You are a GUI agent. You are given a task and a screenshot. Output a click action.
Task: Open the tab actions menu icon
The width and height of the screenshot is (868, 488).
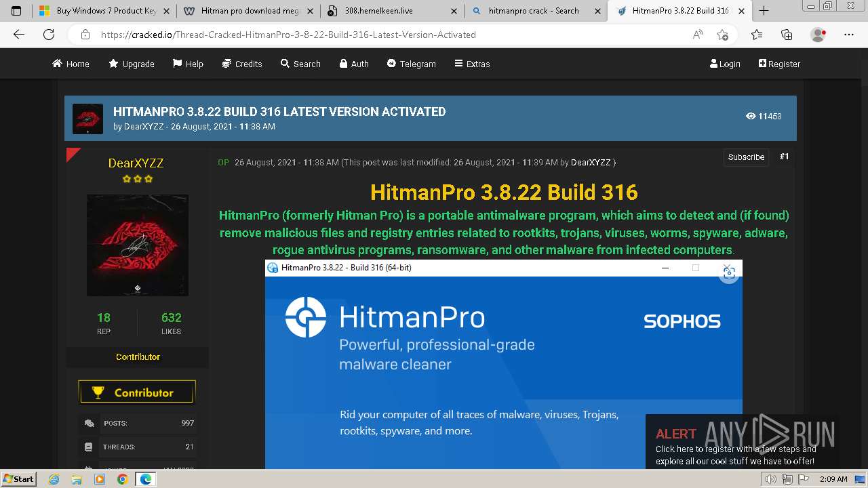click(x=16, y=11)
